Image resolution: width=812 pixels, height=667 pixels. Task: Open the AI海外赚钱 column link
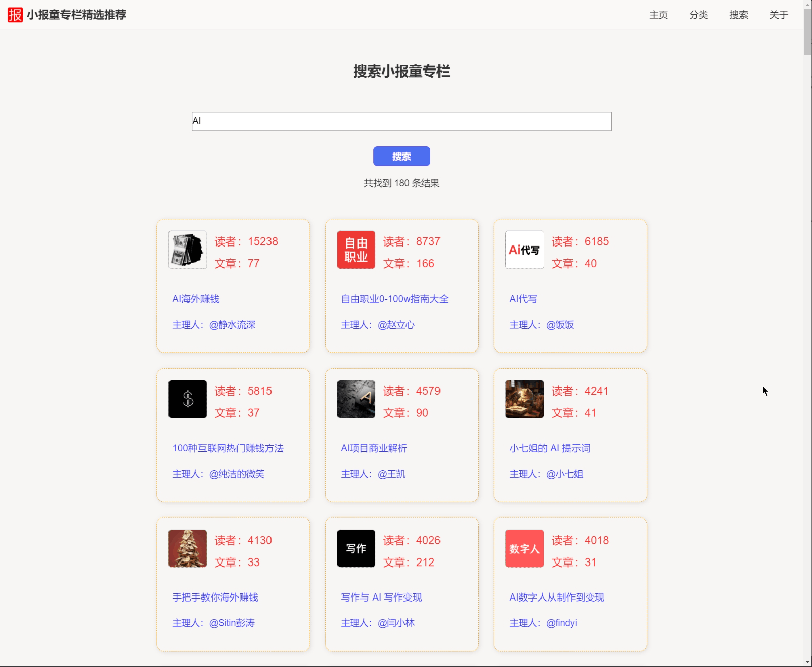(x=195, y=299)
